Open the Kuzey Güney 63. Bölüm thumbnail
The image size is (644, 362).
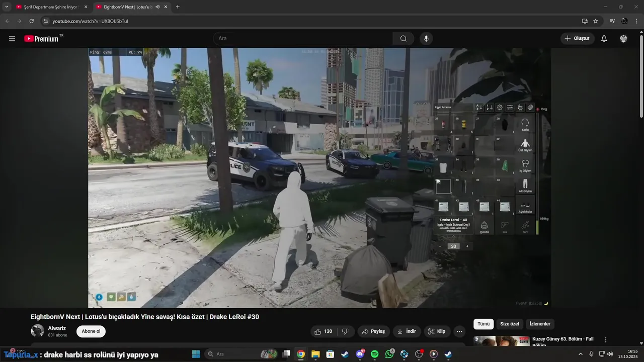(x=502, y=341)
